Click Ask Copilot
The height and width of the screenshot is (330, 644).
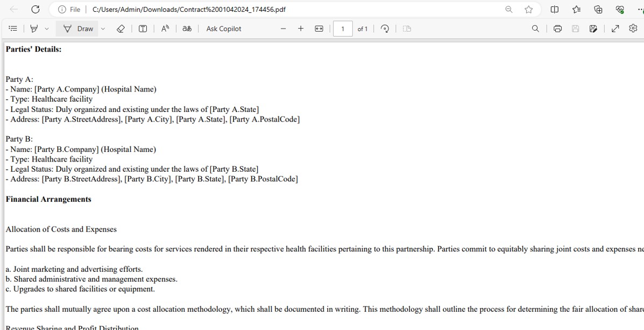pos(224,29)
